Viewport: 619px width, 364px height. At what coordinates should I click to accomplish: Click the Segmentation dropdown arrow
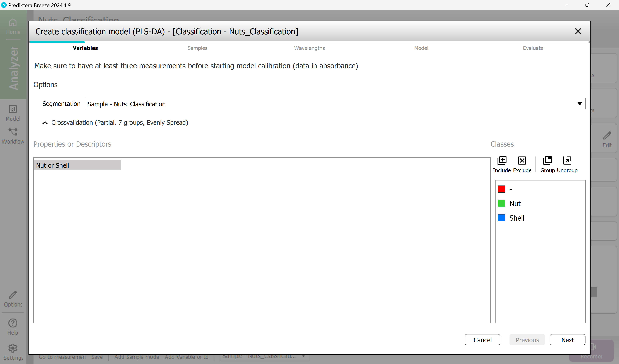coord(579,104)
